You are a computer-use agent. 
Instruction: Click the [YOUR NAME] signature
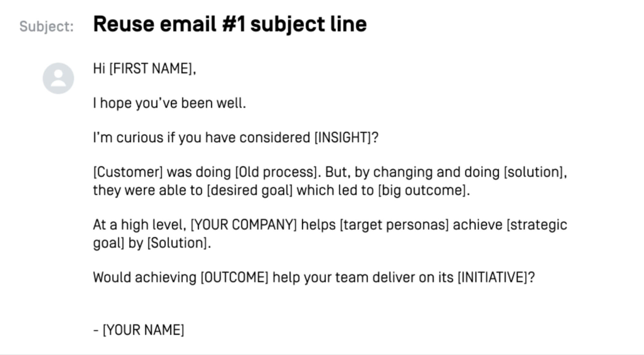(143, 330)
